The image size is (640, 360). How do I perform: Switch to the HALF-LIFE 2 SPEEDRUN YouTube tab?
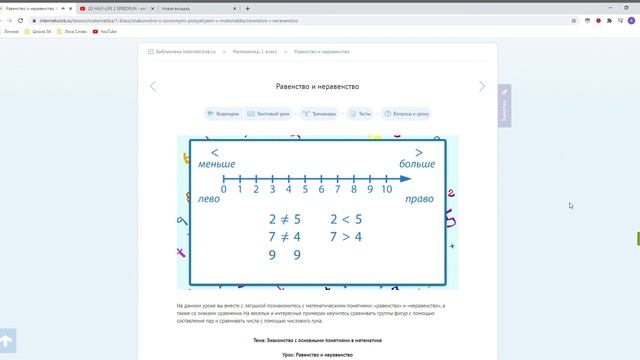(x=117, y=8)
